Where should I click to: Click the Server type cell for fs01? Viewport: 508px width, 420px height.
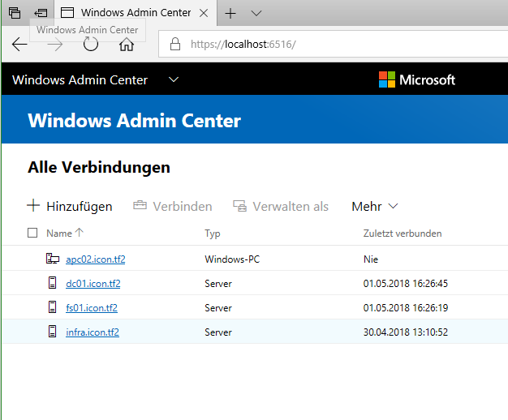tap(218, 308)
